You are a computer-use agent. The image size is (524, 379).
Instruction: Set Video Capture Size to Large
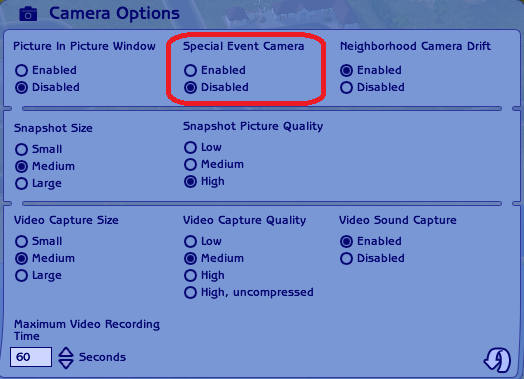(x=21, y=276)
